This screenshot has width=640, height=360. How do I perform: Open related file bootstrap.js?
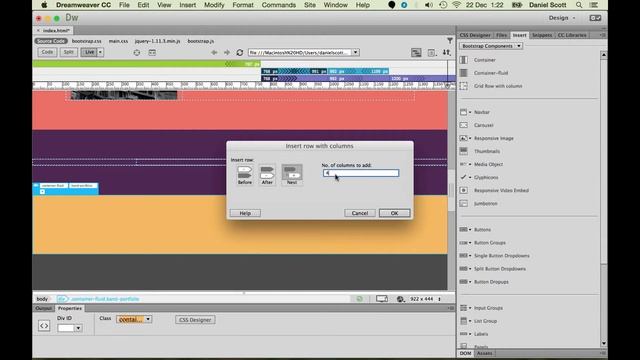pos(201,41)
